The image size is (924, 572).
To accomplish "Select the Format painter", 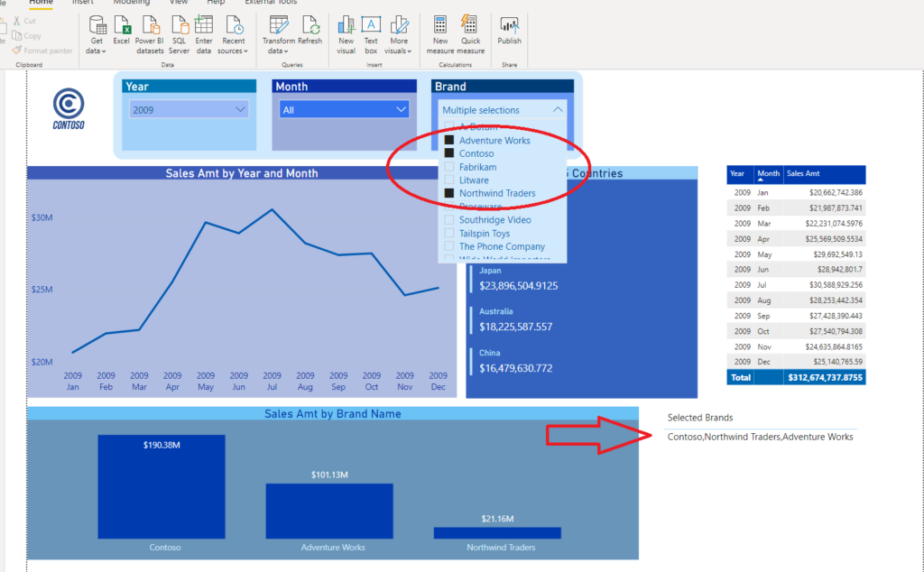I will (42, 51).
